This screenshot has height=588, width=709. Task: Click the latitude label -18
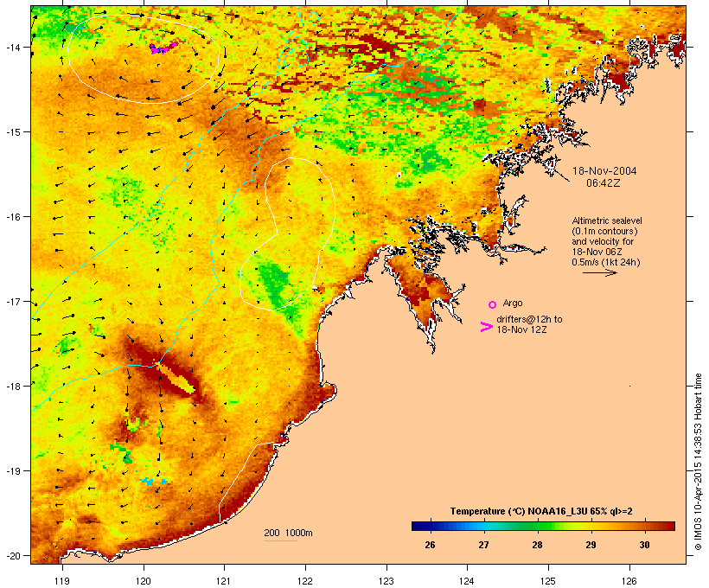pos(12,387)
